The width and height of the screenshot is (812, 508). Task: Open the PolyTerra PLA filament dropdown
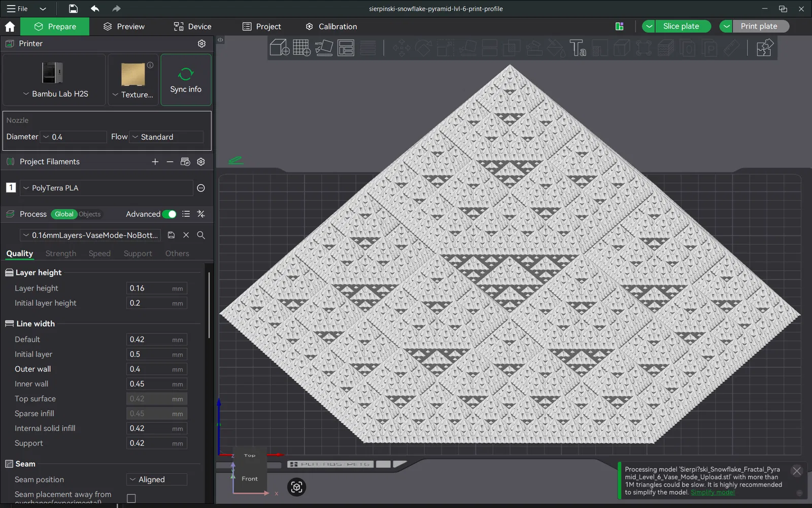[x=107, y=188]
